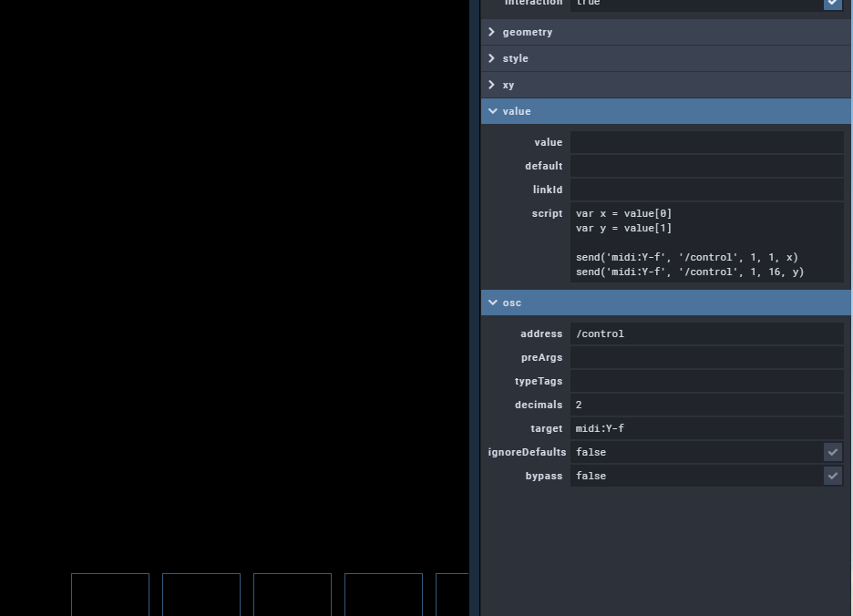Click the 'preArgs' property label
This screenshot has width=853, height=616.
coord(542,357)
